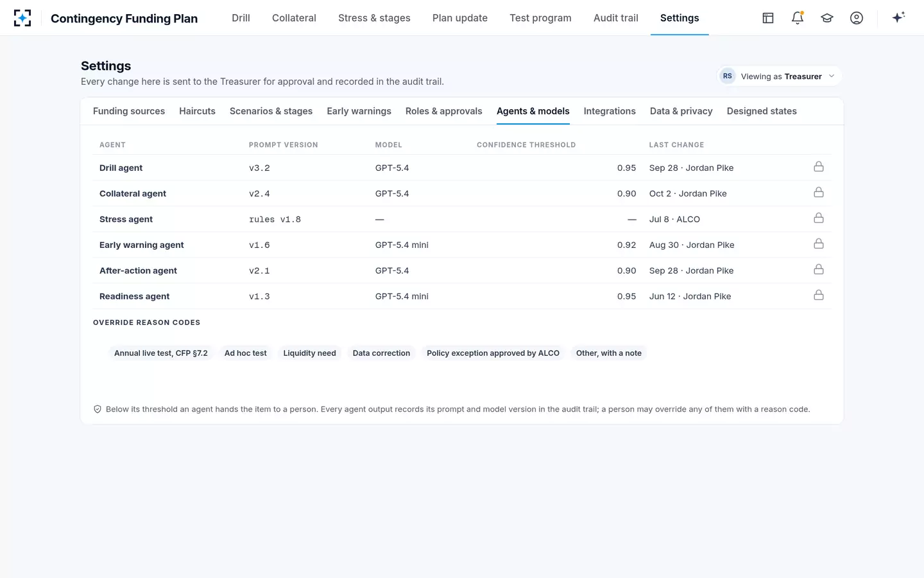
Task: Click the lock icon for Collateral agent
Action: click(x=819, y=193)
